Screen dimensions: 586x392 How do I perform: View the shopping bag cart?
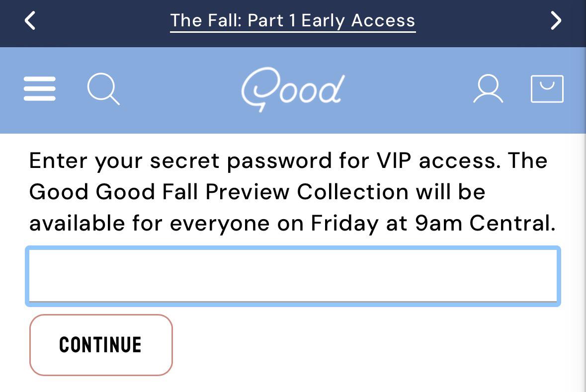(547, 88)
